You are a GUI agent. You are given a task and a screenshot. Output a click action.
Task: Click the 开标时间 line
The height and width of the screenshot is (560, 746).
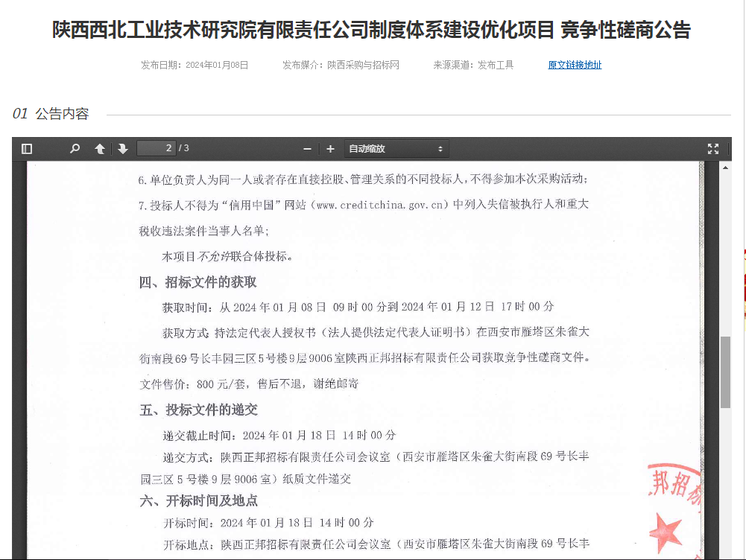tap(268, 523)
